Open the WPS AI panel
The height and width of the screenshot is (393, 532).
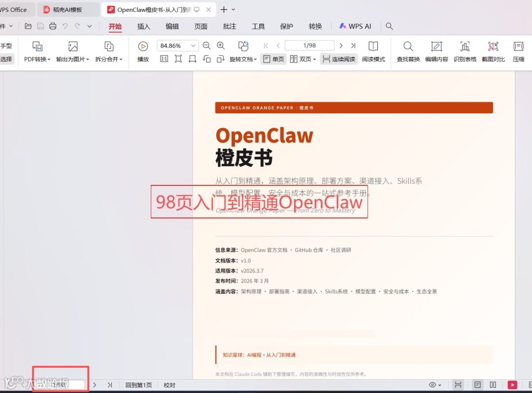click(x=355, y=26)
